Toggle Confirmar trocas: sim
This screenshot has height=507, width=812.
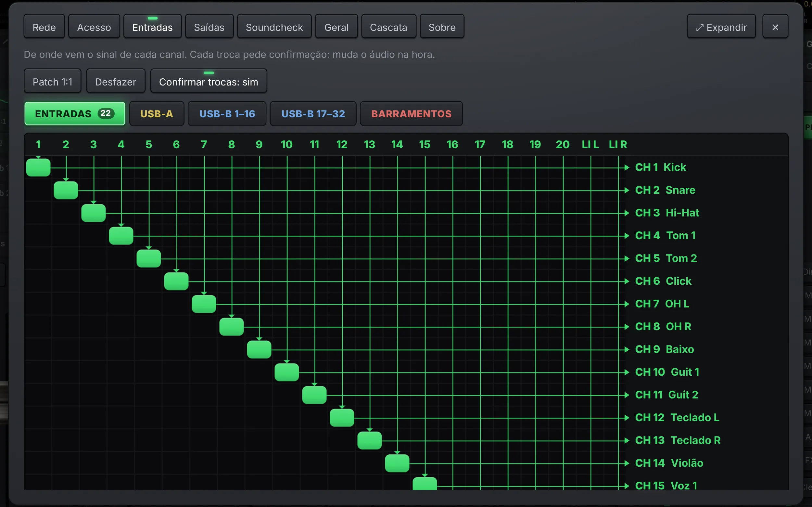click(209, 82)
